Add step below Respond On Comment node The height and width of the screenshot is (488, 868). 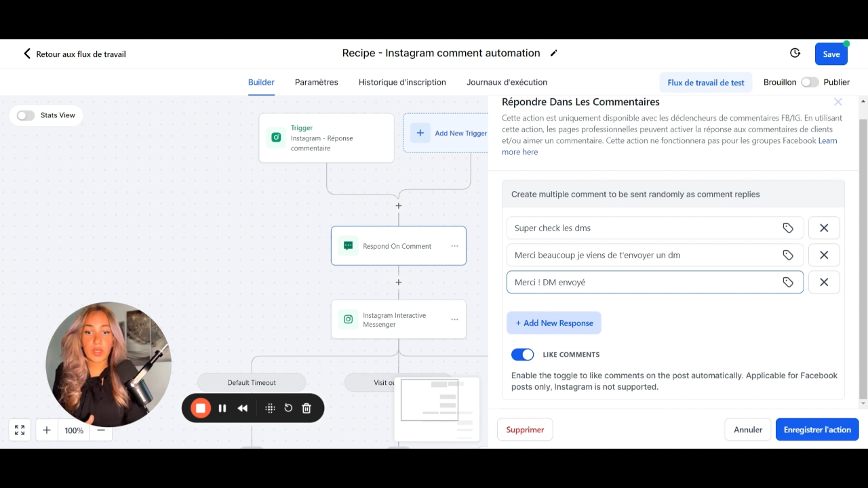(x=399, y=282)
